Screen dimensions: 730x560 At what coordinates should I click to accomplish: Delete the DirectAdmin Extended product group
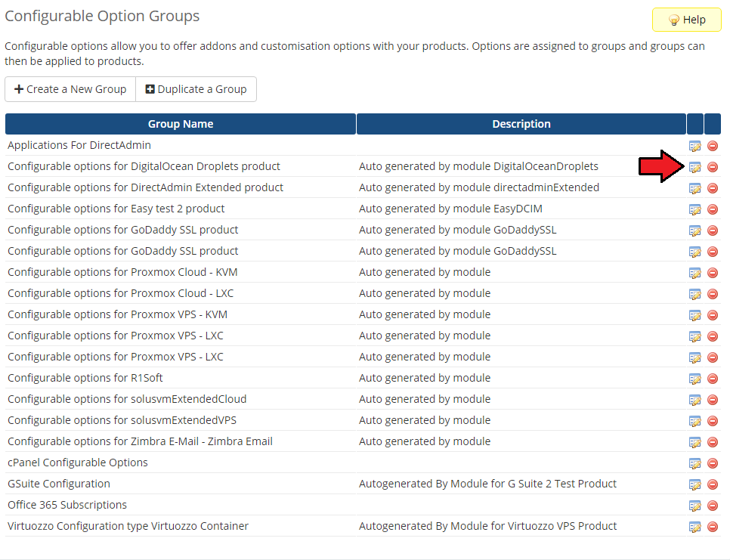[713, 188]
